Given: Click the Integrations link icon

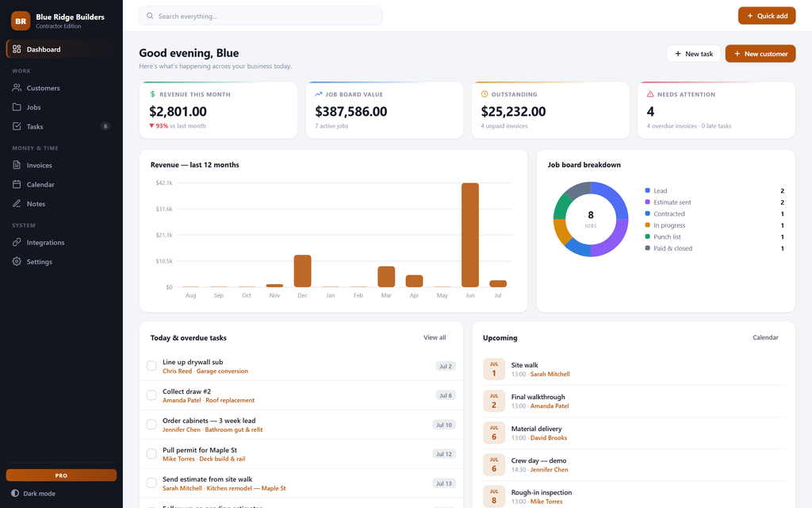Looking at the screenshot, I should [x=17, y=242].
